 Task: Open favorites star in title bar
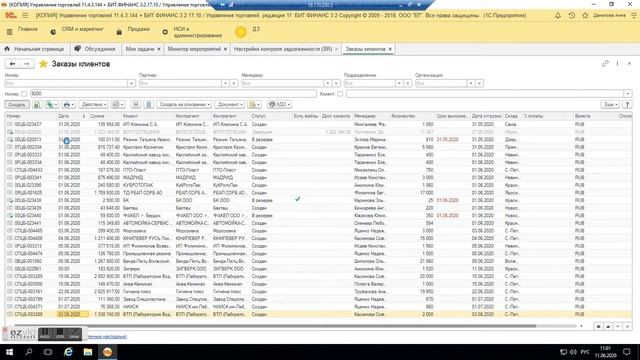[x=585, y=16]
